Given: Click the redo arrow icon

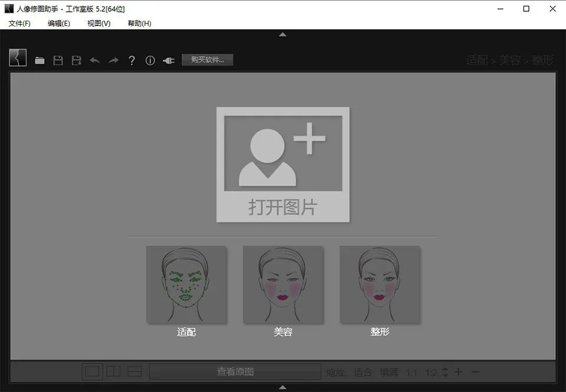Looking at the screenshot, I should coord(113,60).
